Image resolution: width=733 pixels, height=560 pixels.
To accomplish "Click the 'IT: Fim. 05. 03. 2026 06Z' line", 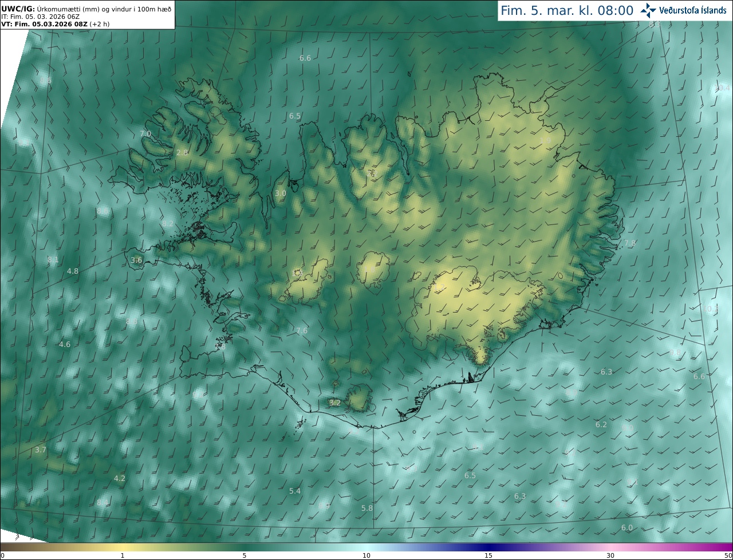I will [40, 17].
